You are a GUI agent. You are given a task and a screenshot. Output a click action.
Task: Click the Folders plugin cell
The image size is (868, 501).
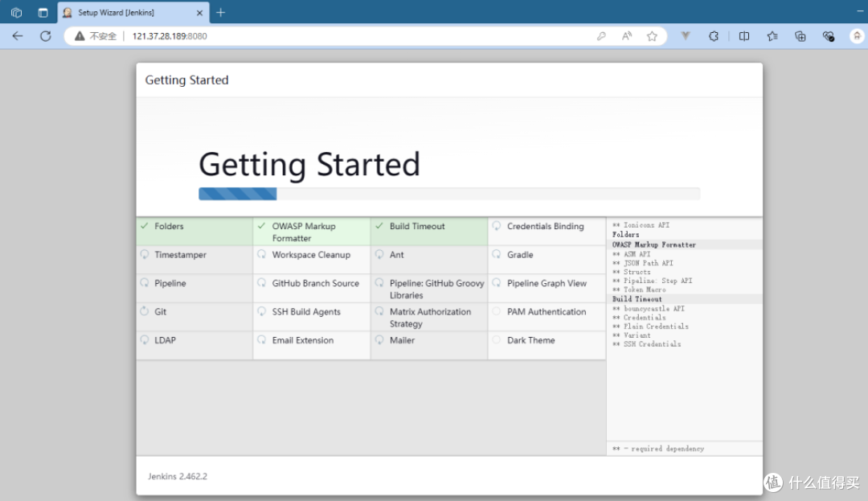tap(194, 232)
